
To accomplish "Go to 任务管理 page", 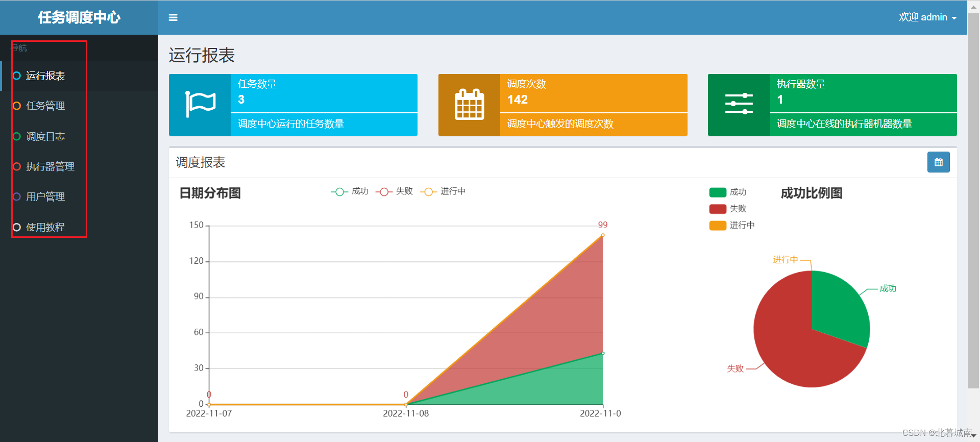I will (x=79, y=106).
